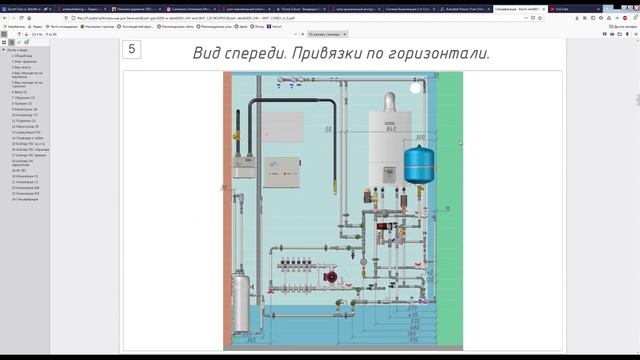640x360 pixels.
Task: Go to the next PDF page
Action: click(27, 34)
